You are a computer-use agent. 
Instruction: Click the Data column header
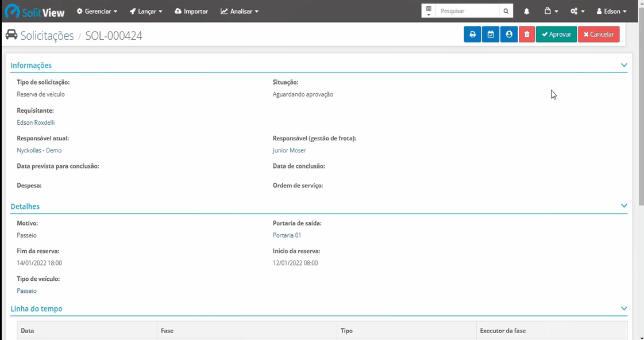[87, 331]
